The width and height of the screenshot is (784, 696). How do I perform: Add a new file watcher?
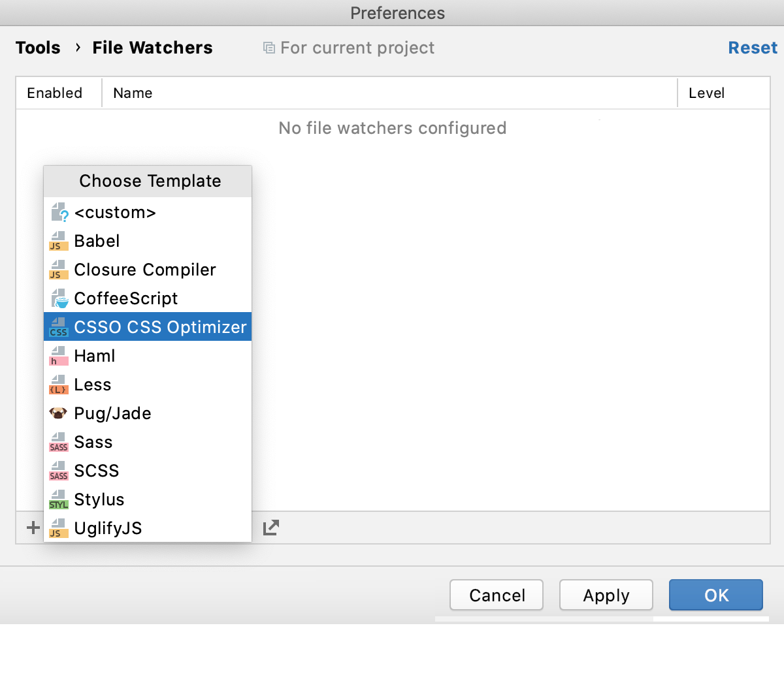pos(31,528)
